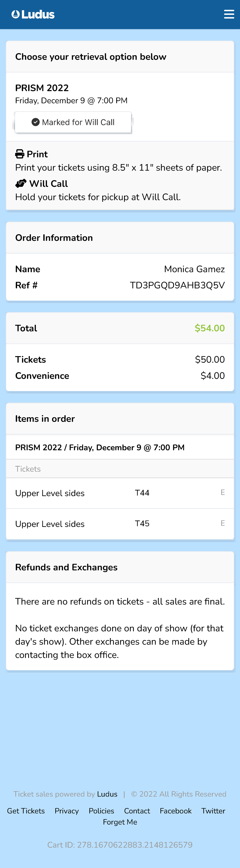Visit the Twitter footer link
This screenshot has width=240, height=868.
coord(213,811)
